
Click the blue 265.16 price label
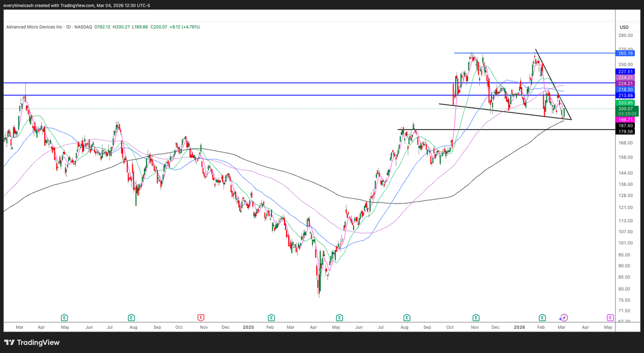click(624, 53)
